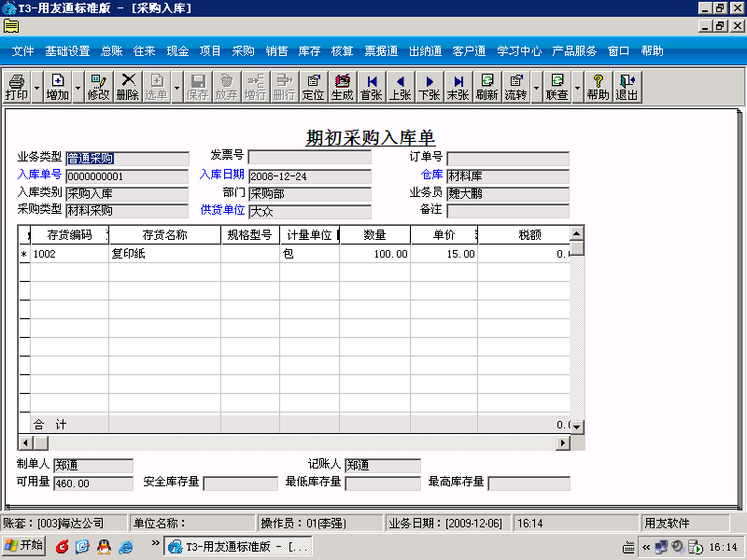Click the 保存 save toolbar icon
Image resolution: width=747 pixels, height=560 pixels.
coord(197,87)
